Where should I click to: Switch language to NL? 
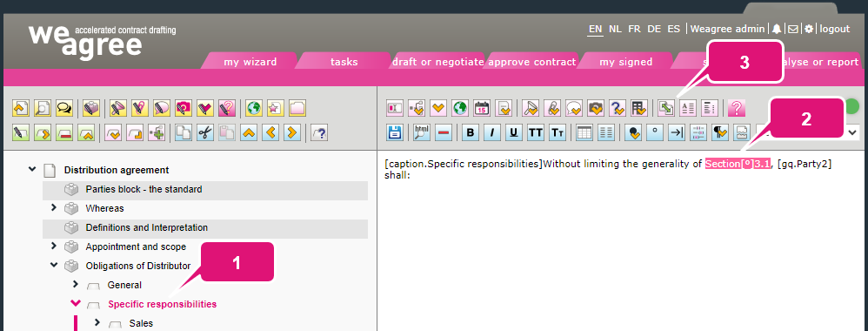pyautogui.click(x=615, y=29)
